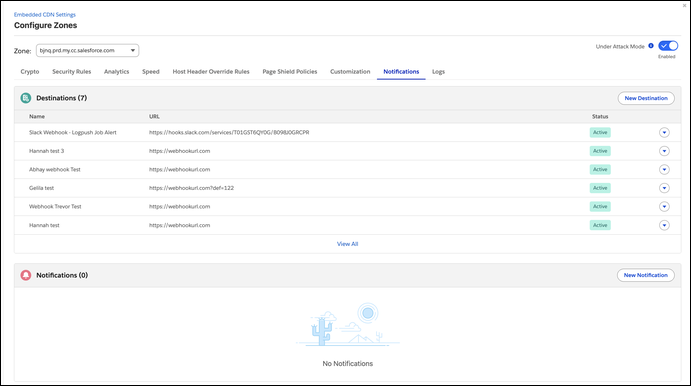Viewport: 691px width, 386px height.
Task: Open the Embedded CDN Settings breadcrumb link
Action: point(45,15)
